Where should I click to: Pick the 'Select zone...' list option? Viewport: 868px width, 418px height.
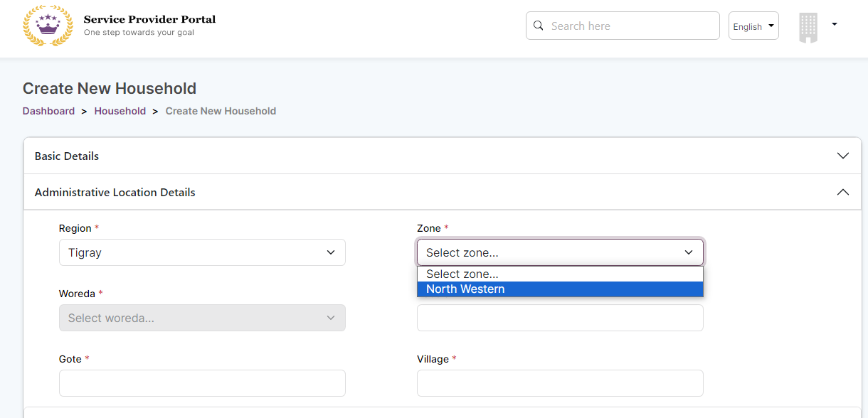462,274
